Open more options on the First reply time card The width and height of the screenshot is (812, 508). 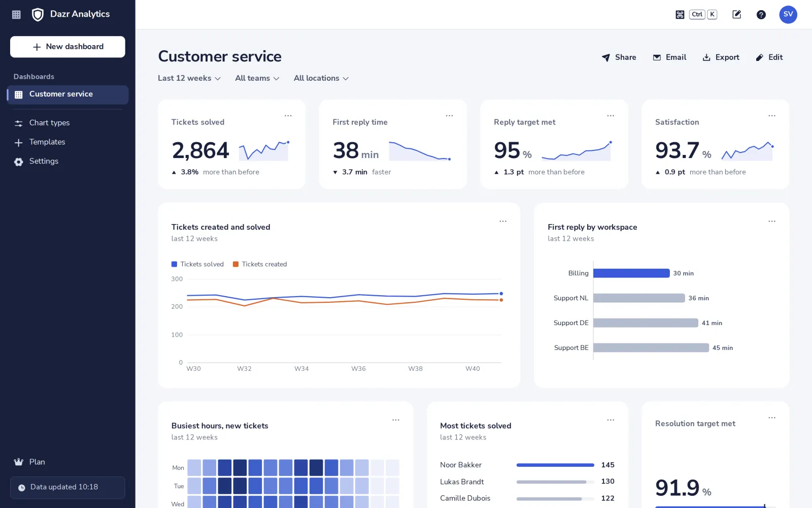(x=450, y=116)
